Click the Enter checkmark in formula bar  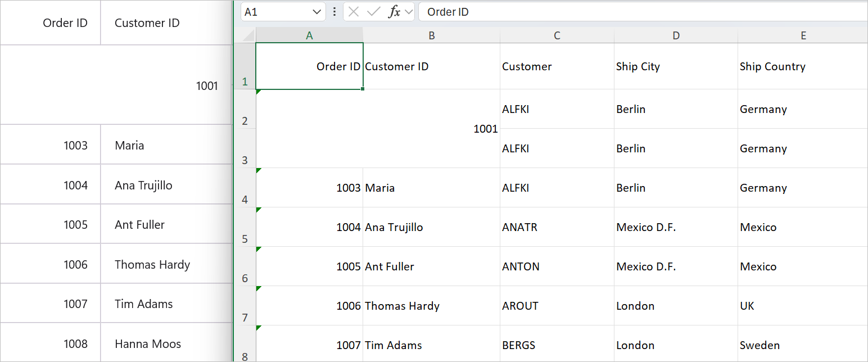[373, 12]
